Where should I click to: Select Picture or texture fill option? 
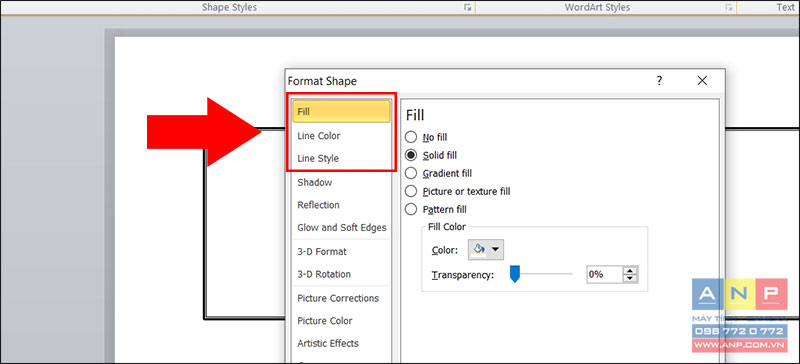click(x=457, y=191)
